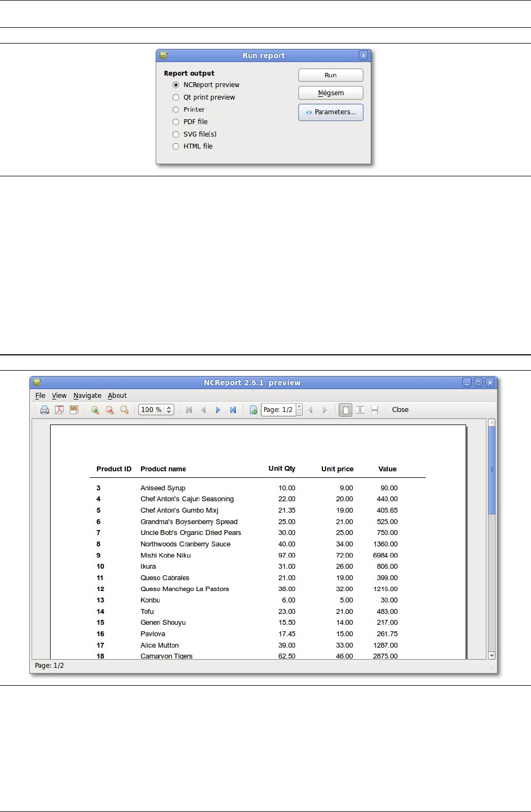Click the Product ID column header
The image size is (531, 812).
point(114,469)
